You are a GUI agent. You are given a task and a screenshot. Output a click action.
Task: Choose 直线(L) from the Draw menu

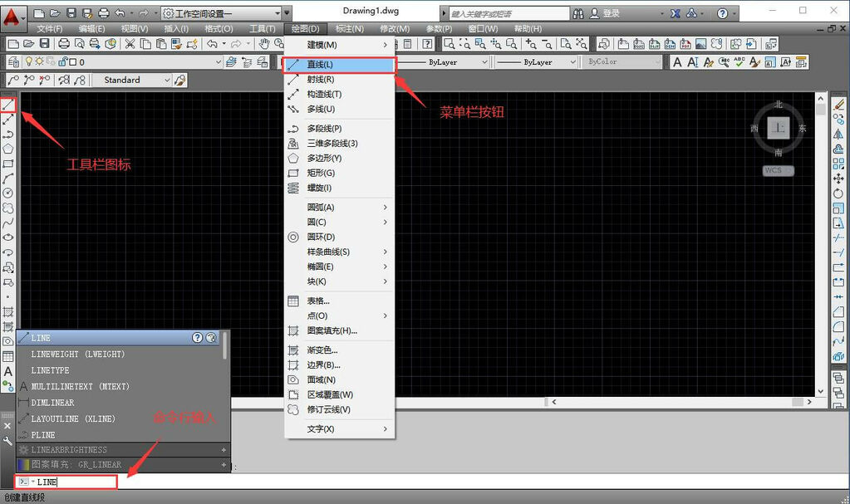coord(320,65)
